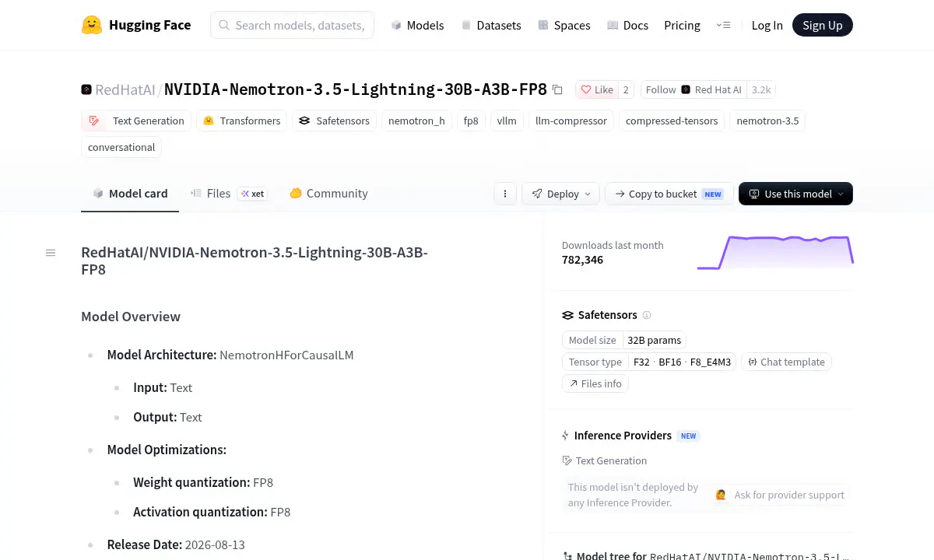The height and width of the screenshot is (560, 934).
Task: Click Text Generation under Inference Providers
Action: point(605,460)
